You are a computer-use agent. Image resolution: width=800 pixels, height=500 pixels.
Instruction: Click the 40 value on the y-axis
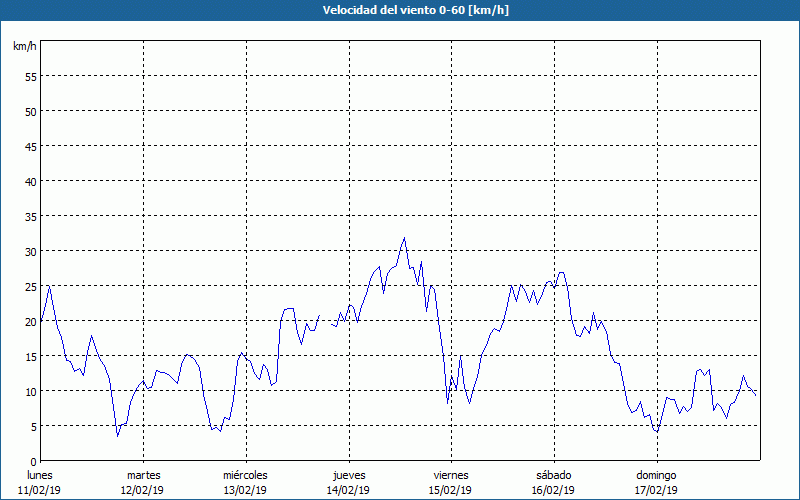(31, 182)
